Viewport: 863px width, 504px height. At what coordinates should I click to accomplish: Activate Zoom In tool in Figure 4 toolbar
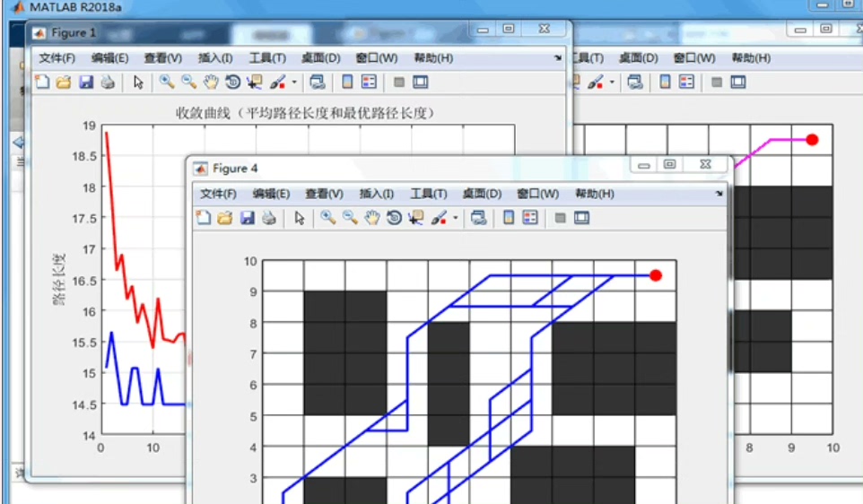click(328, 217)
